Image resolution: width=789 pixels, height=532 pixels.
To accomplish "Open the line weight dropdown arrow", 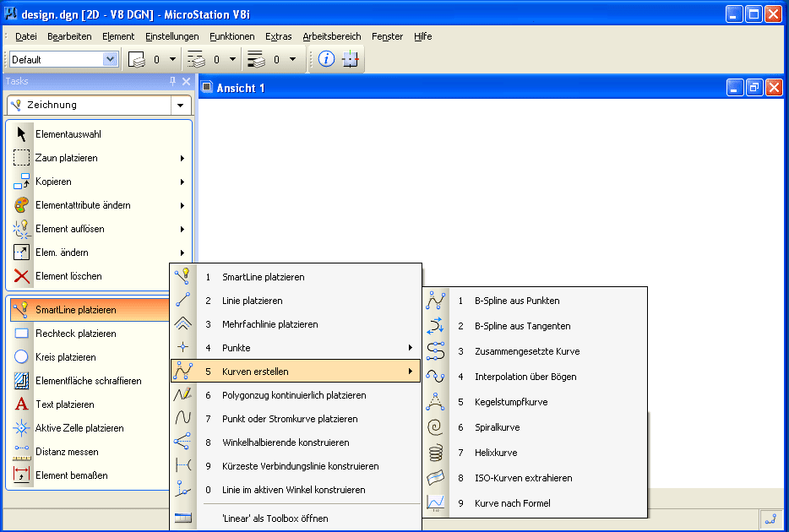I will (x=292, y=59).
